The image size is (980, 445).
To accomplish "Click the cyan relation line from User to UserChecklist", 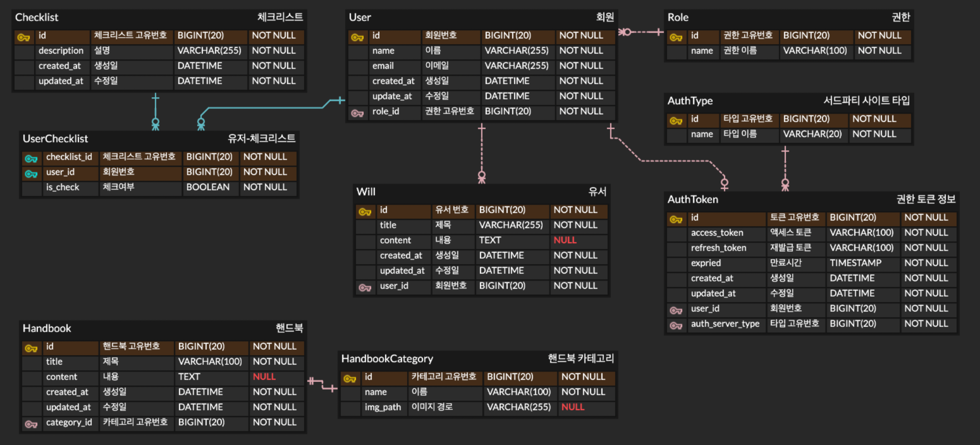I will point(266,108).
